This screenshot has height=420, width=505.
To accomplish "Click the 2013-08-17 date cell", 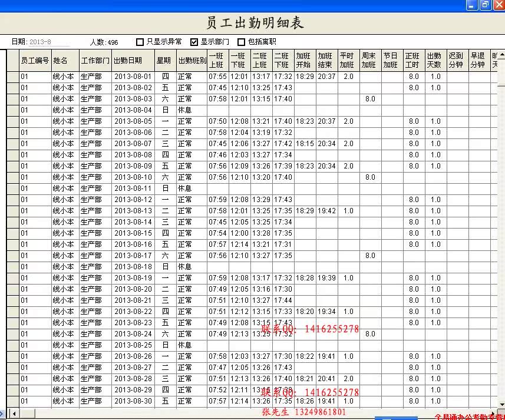I will 133,256.
